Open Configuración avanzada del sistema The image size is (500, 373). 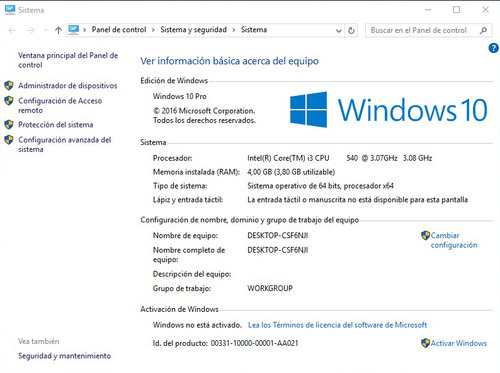pyautogui.click(x=65, y=144)
